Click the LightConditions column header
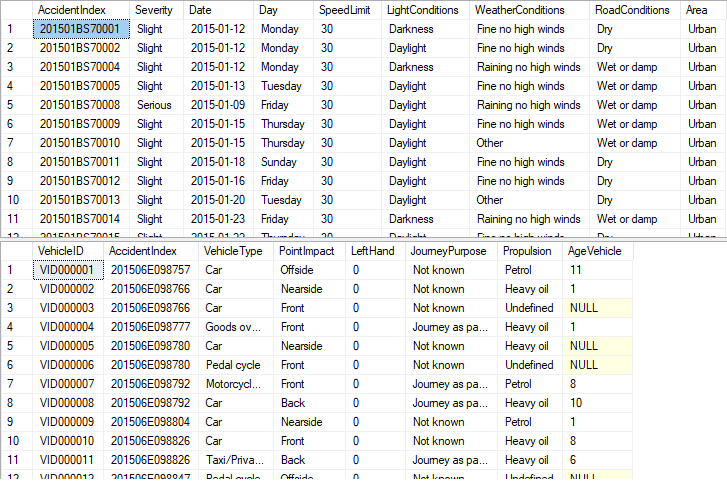 tap(425, 10)
